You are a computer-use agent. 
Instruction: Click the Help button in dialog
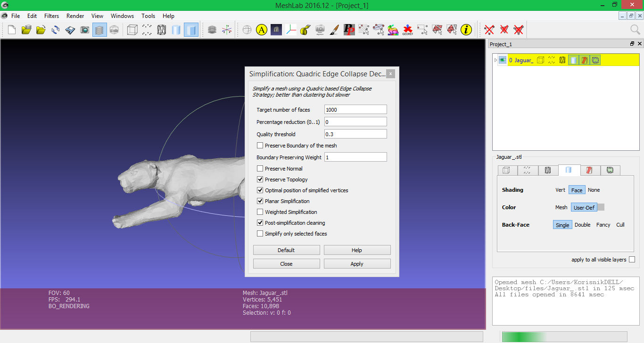(357, 250)
